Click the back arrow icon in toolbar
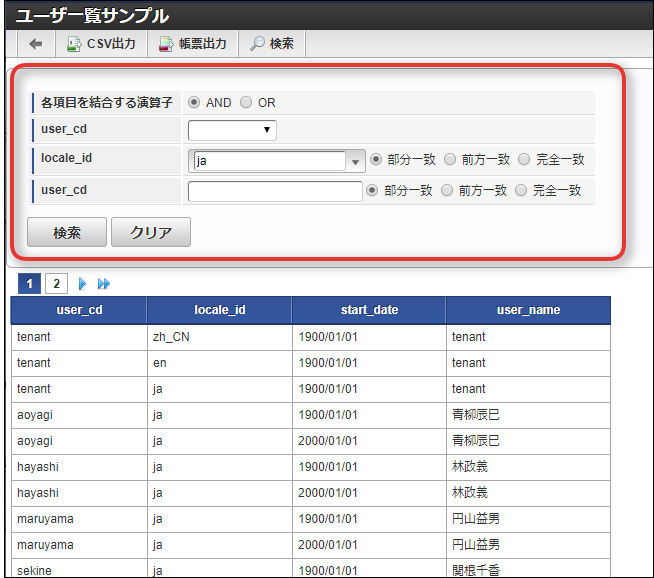Image resolution: width=654 pixels, height=578 pixels. [x=36, y=44]
